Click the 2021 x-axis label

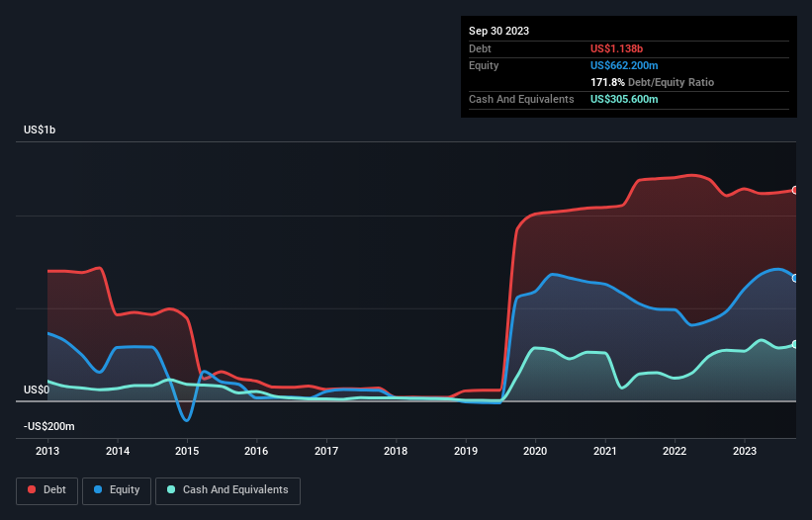tap(605, 451)
